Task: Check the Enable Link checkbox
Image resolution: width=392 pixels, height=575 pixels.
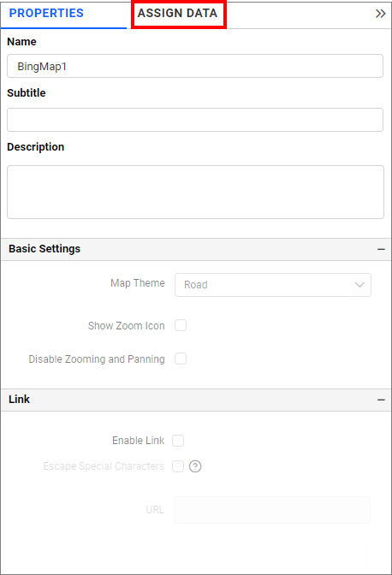Action: (x=178, y=441)
